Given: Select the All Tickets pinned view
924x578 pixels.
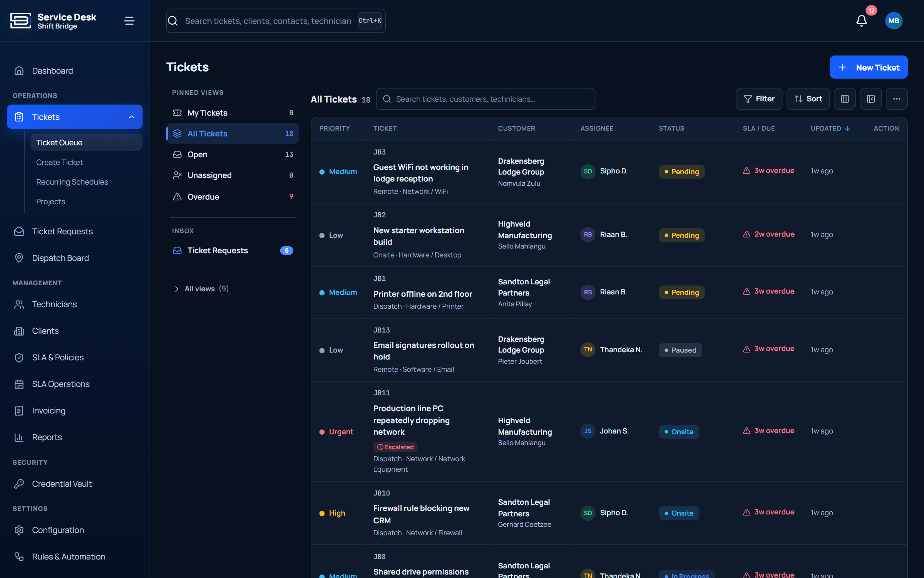Looking at the screenshot, I should click(x=233, y=134).
